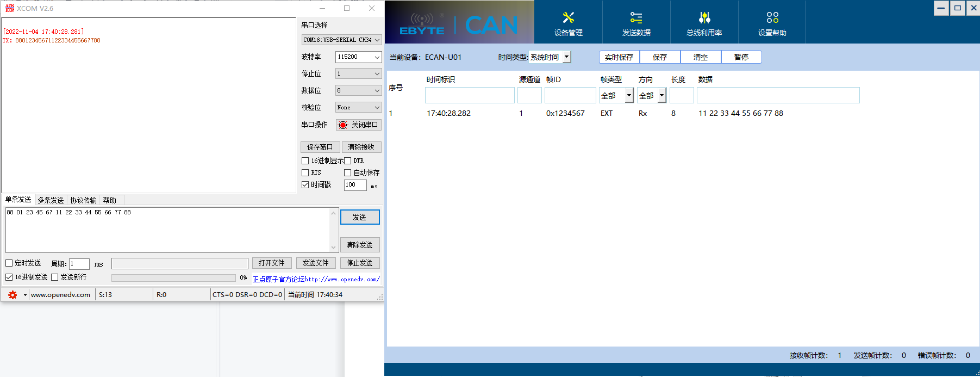The width and height of the screenshot is (980, 377).
Task: Click the red record icon beside 关闭串口
Action: pyautogui.click(x=343, y=125)
